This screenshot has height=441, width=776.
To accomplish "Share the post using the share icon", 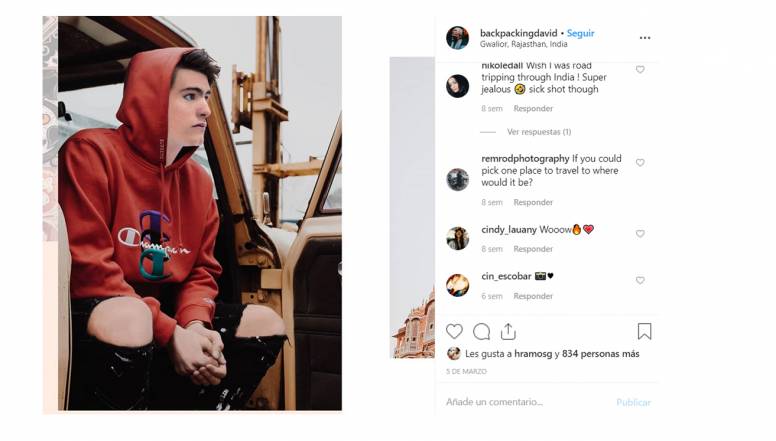I will pos(508,331).
